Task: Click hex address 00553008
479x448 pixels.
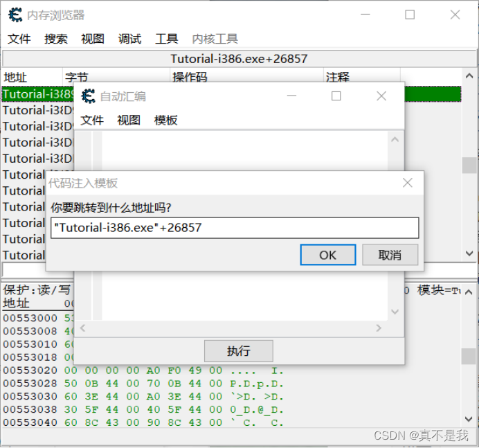Action: coord(30,331)
